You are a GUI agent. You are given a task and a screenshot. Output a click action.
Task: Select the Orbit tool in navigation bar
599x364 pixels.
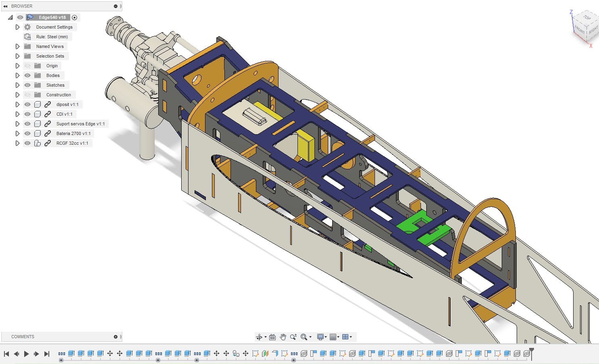coord(259,337)
